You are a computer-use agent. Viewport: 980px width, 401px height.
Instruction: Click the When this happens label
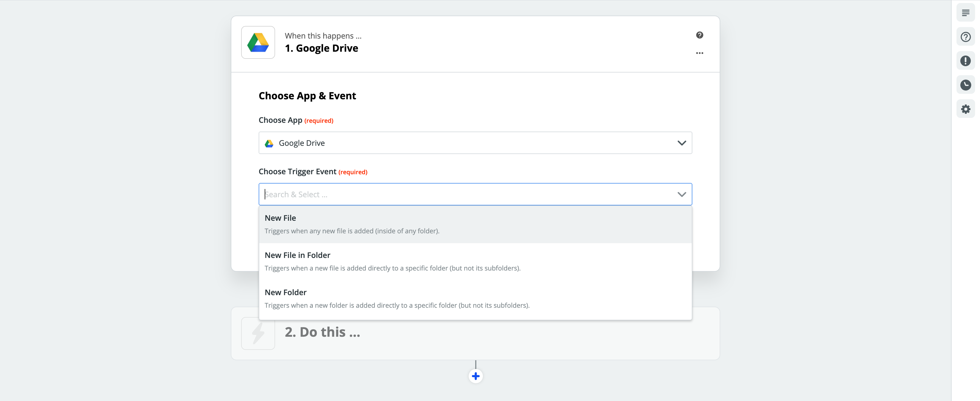point(323,36)
